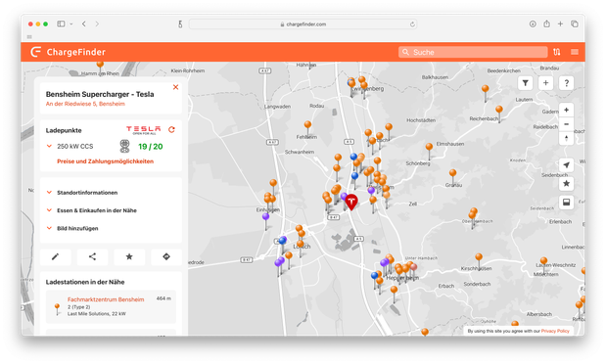606x364 pixels.
Task: Click the Suche search field
Action: click(473, 52)
